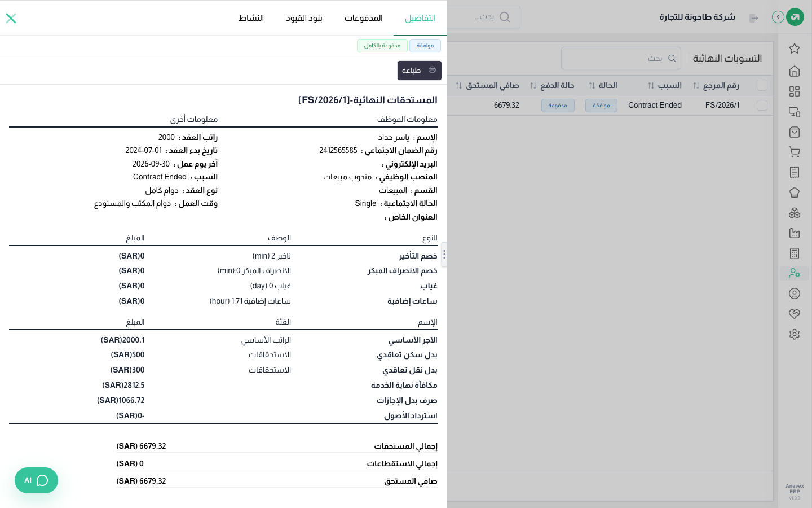Click the panel resize handle with three dots
Screen dimensions: 812x508
pyautogui.click(x=444, y=255)
